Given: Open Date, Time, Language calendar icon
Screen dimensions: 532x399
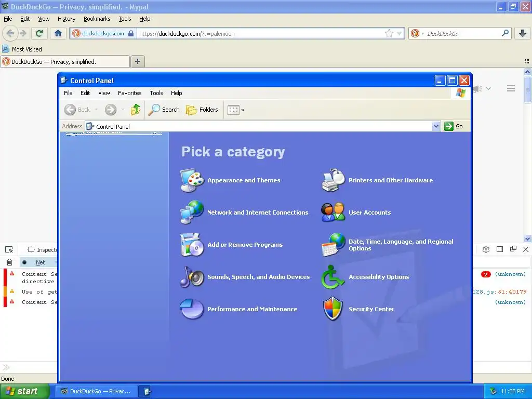Looking at the screenshot, I should pyautogui.click(x=333, y=245).
